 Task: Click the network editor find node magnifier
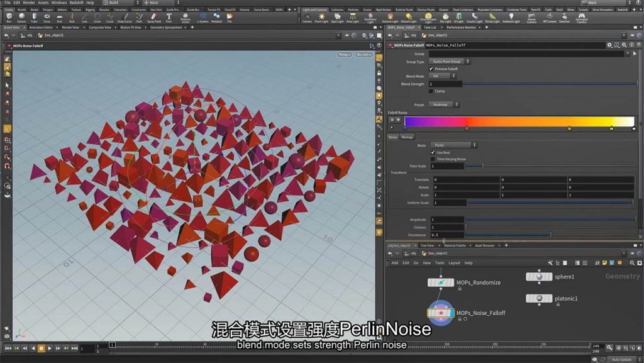tap(632, 263)
